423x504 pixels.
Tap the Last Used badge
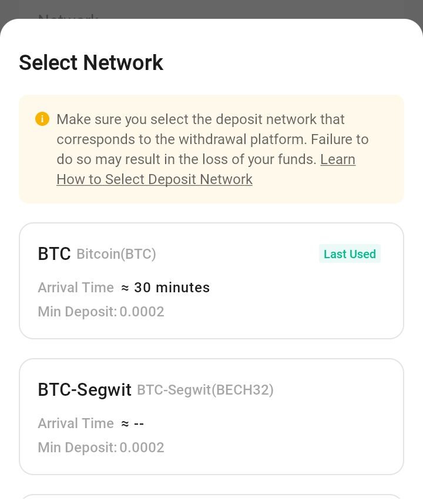coord(350,254)
